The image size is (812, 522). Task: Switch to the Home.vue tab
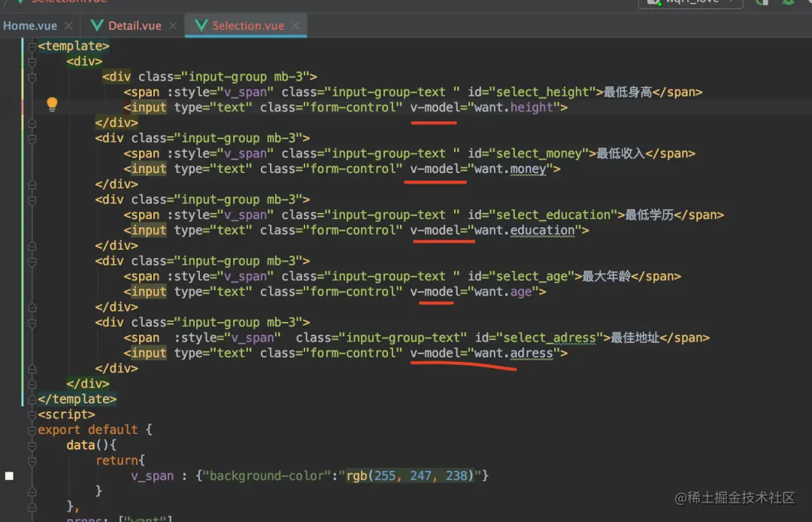click(29, 26)
